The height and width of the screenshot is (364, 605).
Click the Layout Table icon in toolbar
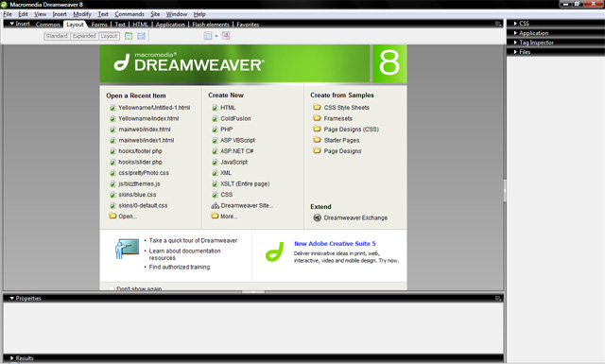(129, 36)
